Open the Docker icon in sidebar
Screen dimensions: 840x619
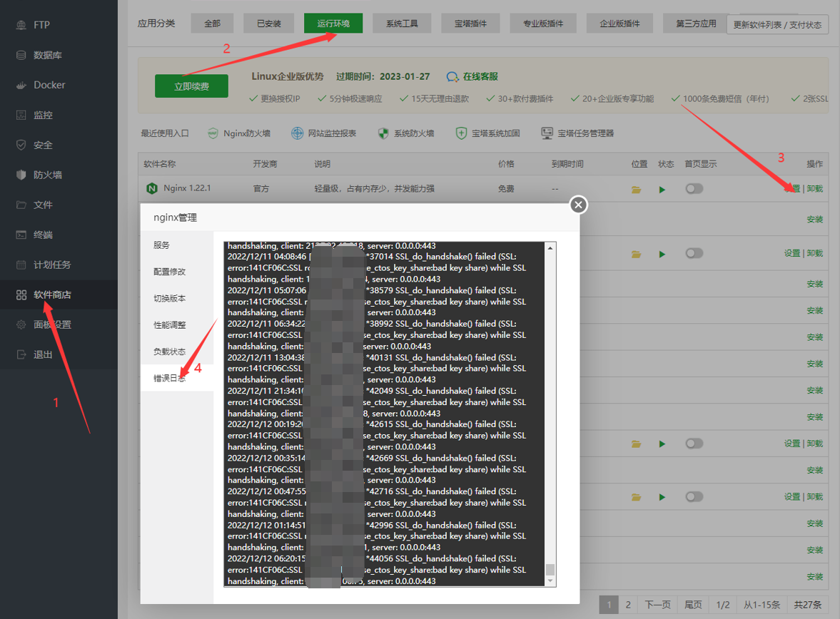(x=21, y=85)
